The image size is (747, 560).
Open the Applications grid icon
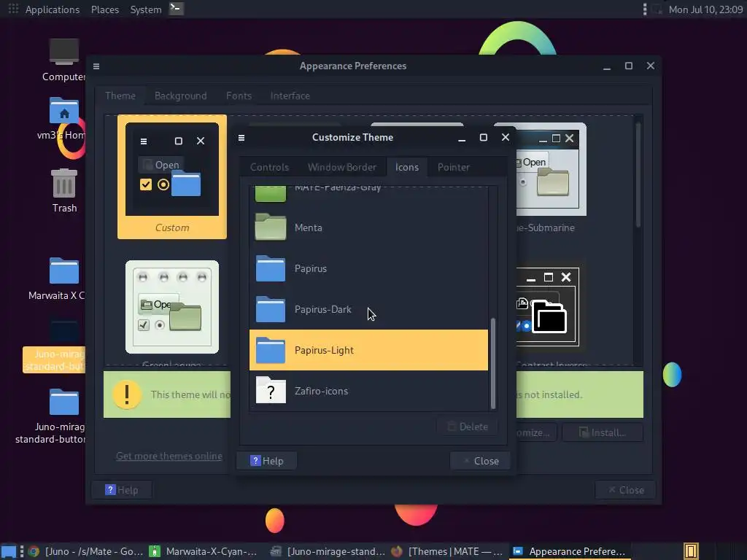pos(13,9)
